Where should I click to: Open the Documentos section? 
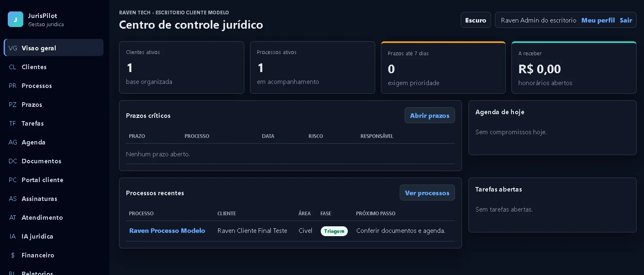tap(54, 161)
